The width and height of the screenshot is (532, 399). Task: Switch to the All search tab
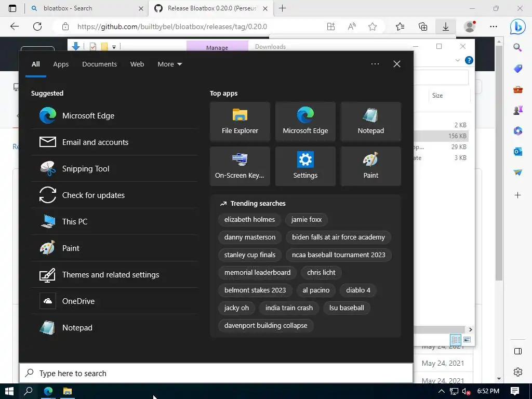(x=36, y=64)
